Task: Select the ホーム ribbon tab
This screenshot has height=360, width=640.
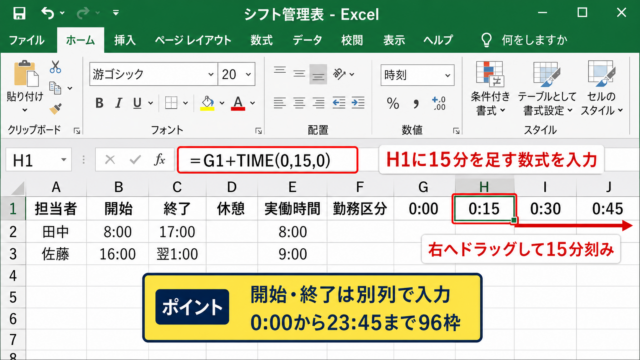Action: coord(80,40)
